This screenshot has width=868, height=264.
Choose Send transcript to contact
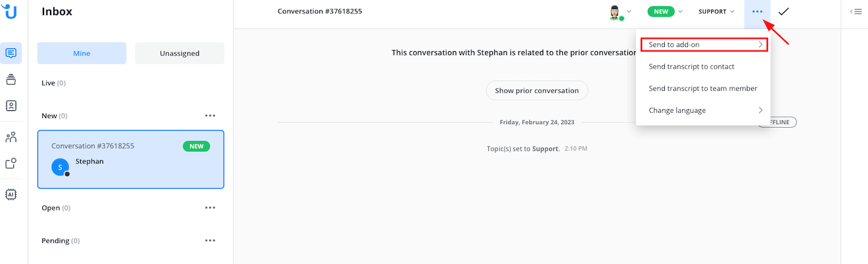691,66
